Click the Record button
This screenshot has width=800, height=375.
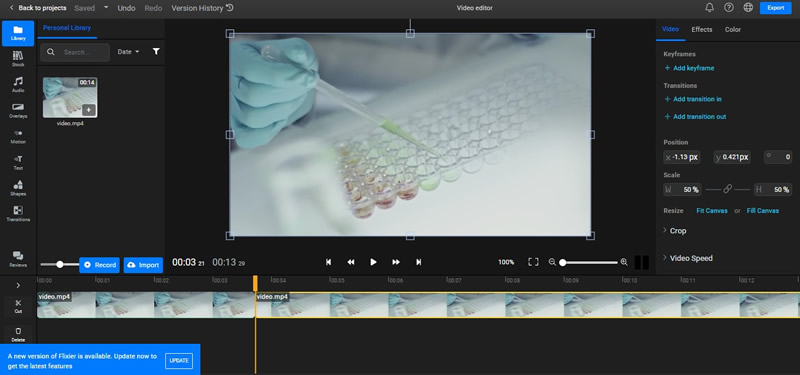click(x=99, y=265)
